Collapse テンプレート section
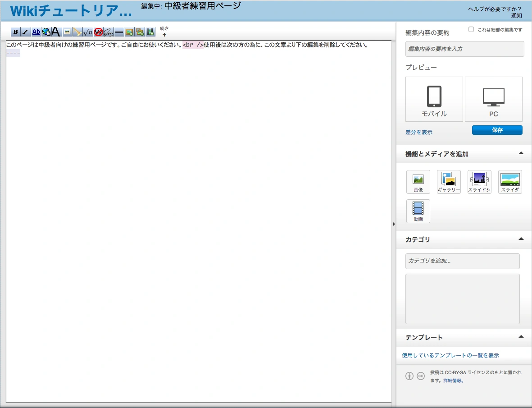Viewport: 532px width, 408px height. (x=521, y=337)
